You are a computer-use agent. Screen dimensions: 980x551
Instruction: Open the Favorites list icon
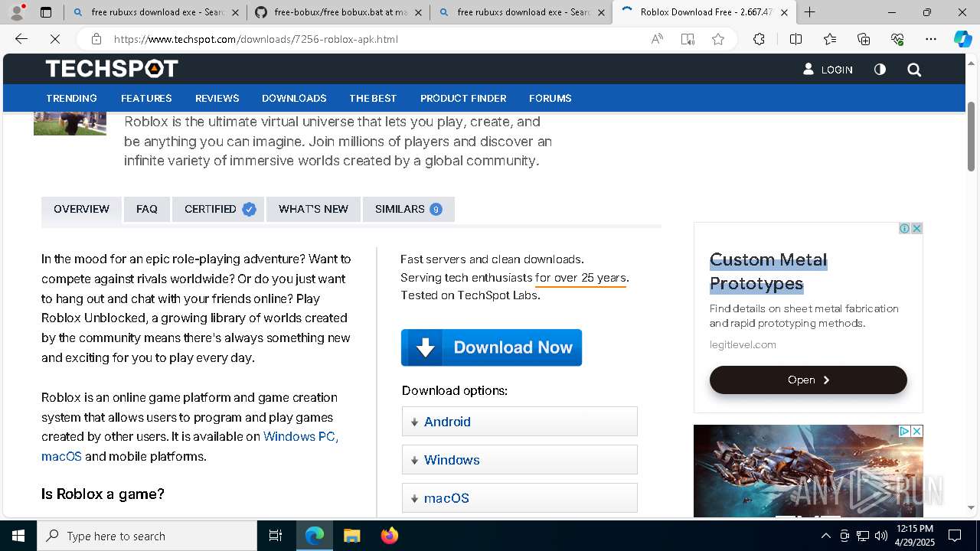(830, 39)
